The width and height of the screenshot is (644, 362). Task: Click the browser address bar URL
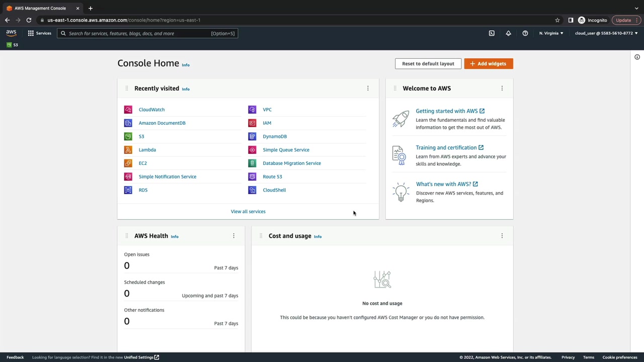[124, 20]
